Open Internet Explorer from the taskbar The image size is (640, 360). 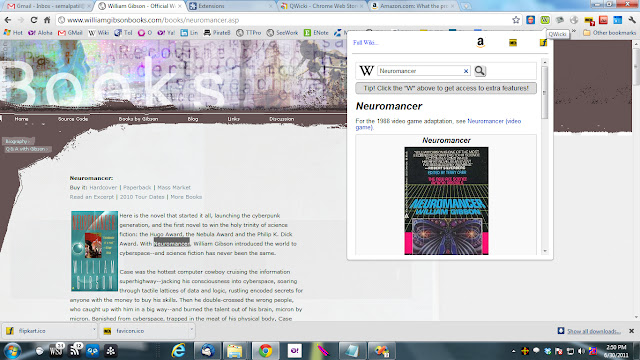178,351
